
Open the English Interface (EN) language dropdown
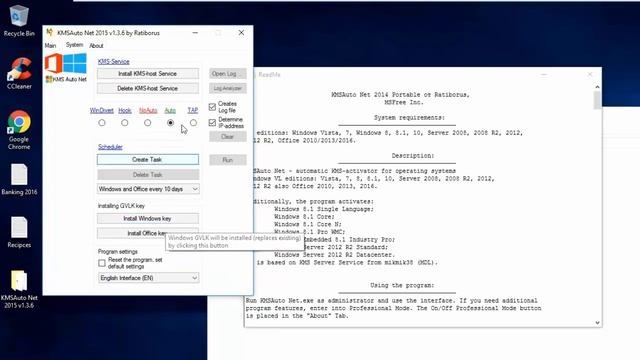(x=148, y=278)
